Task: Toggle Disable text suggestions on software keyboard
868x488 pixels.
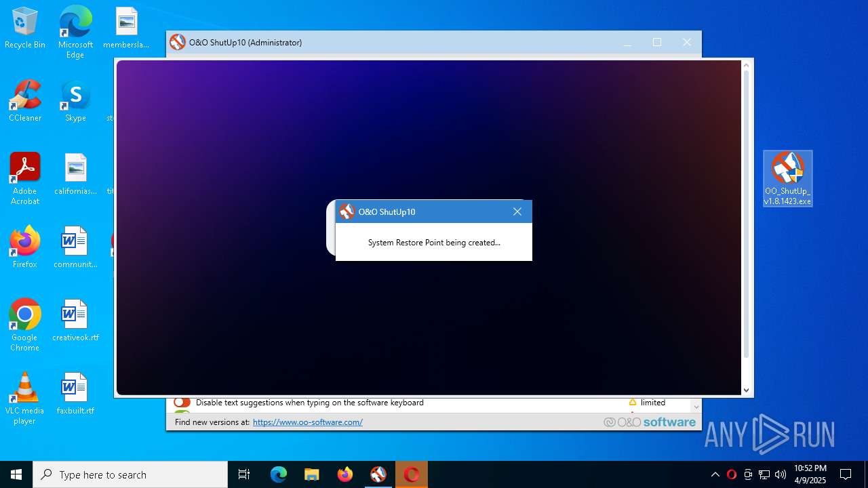Action: click(182, 403)
